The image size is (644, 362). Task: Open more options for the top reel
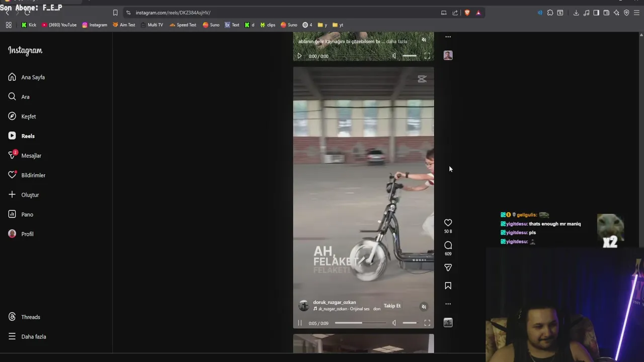tap(448, 37)
